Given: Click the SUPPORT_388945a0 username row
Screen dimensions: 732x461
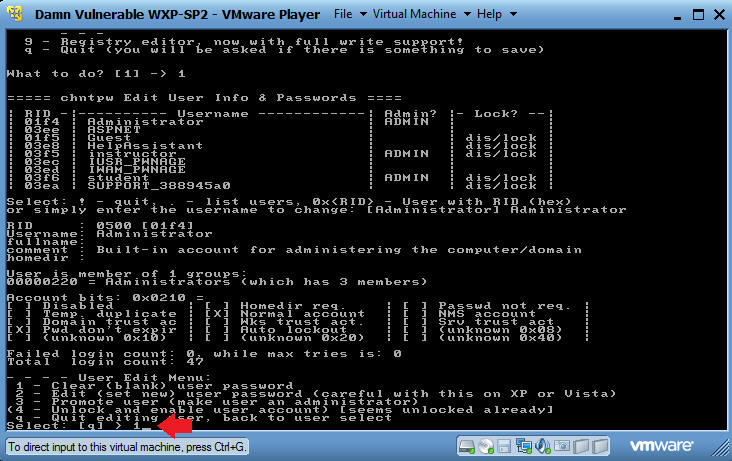Looking at the screenshot, I should [279, 186].
